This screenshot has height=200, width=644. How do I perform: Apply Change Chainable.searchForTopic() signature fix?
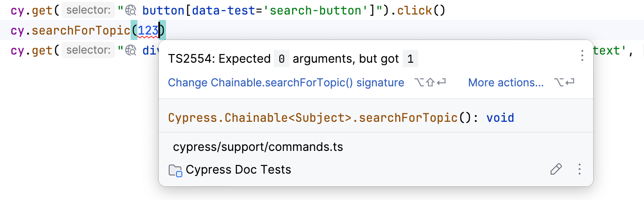click(x=286, y=83)
